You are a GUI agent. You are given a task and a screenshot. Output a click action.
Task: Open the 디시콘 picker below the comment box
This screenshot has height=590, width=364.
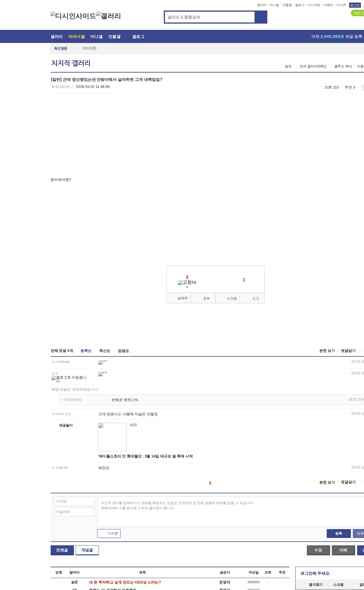[x=109, y=533]
